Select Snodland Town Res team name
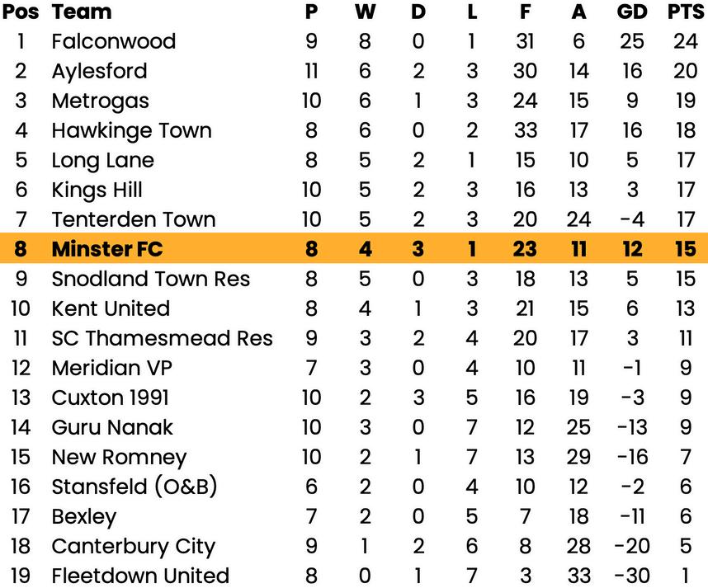The height and width of the screenshot is (588, 708). (x=150, y=279)
